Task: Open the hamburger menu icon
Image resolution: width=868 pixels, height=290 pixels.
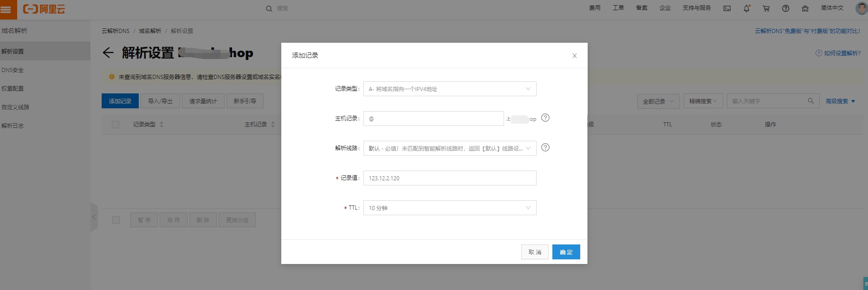Action: [x=6, y=9]
